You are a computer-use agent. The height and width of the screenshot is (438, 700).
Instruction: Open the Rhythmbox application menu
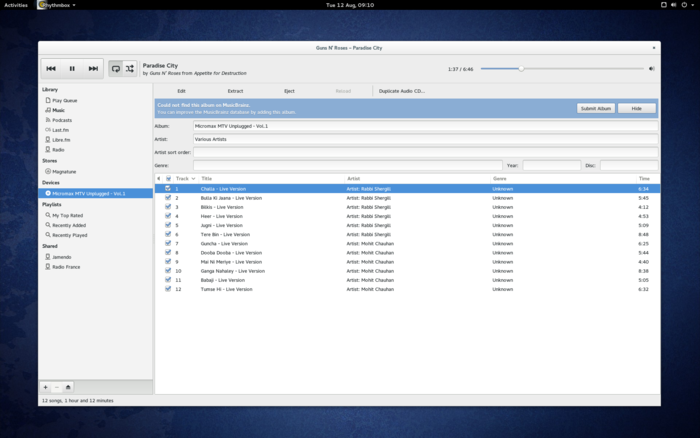click(x=56, y=5)
